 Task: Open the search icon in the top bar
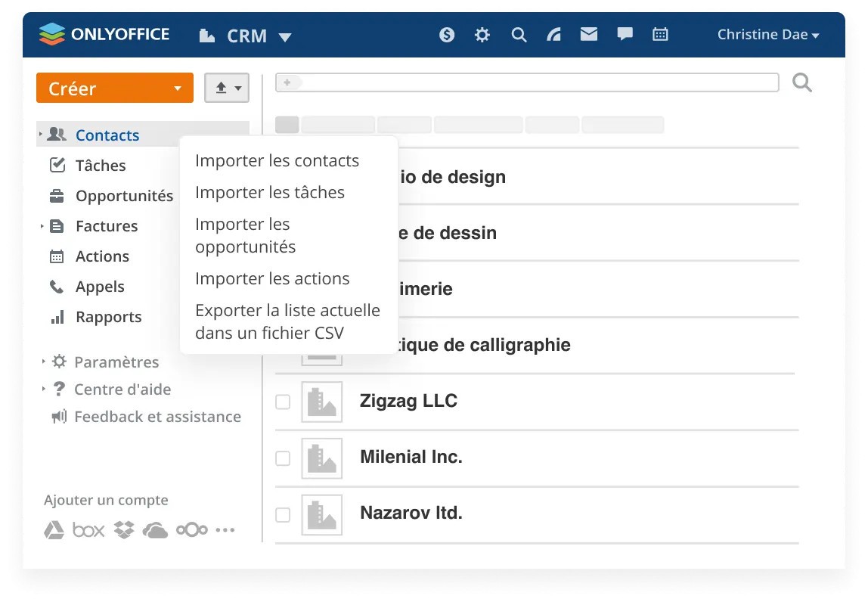[519, 34]
